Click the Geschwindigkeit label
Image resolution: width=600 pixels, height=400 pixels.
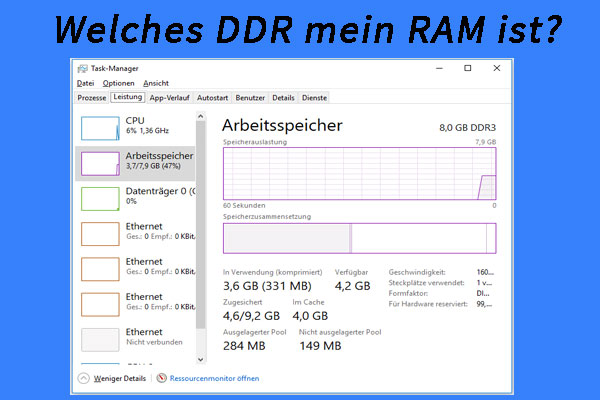click(417, 272)
